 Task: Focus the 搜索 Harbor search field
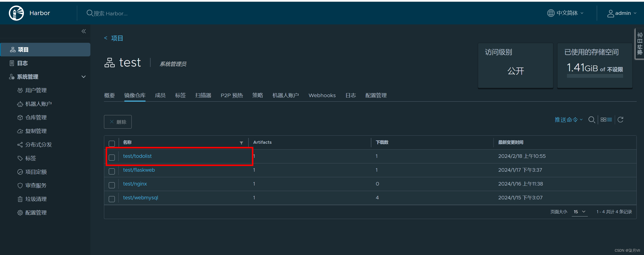[x=111, y=13]
